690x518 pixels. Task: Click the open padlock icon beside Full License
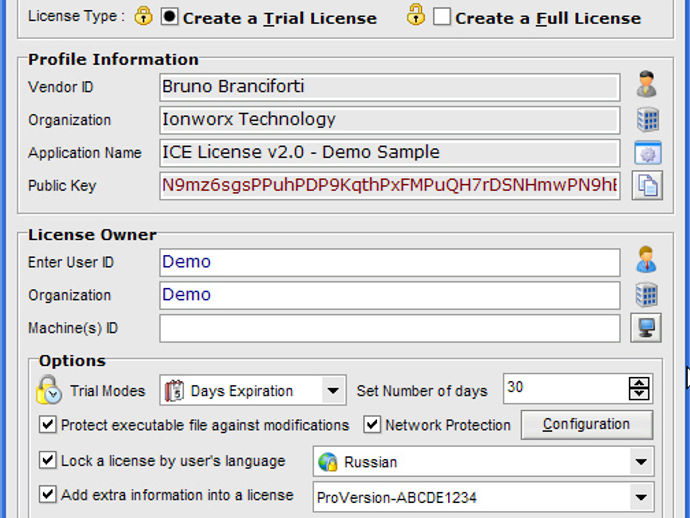[x=416, y=15]
